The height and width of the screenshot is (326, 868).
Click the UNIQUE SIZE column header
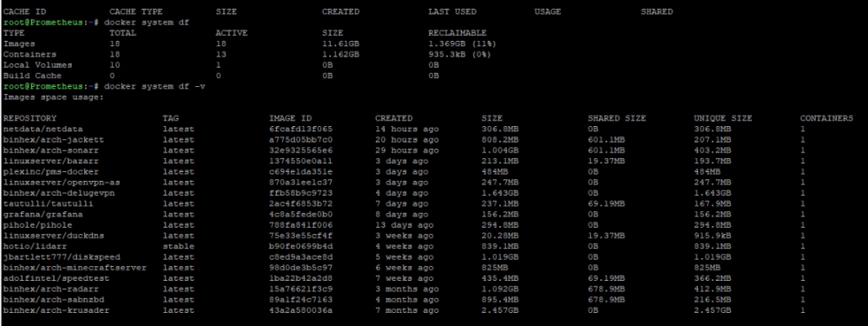(x=723, y=118)
